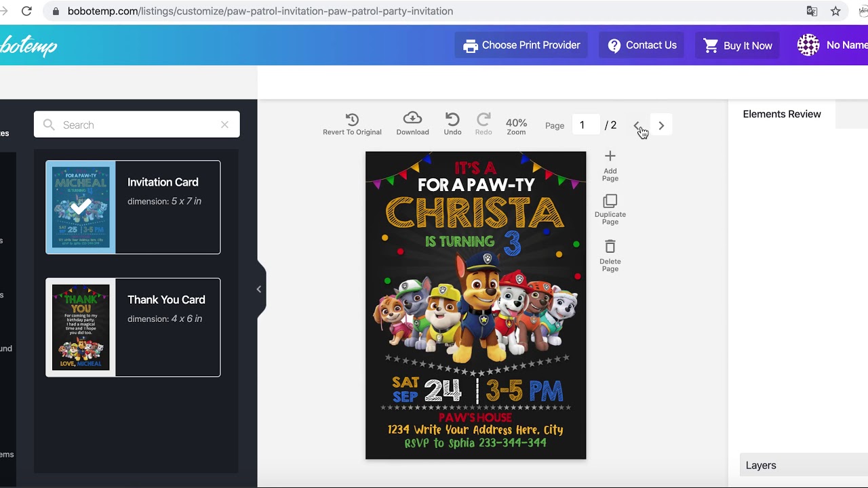Go to previous page arrow

[637, 125]
